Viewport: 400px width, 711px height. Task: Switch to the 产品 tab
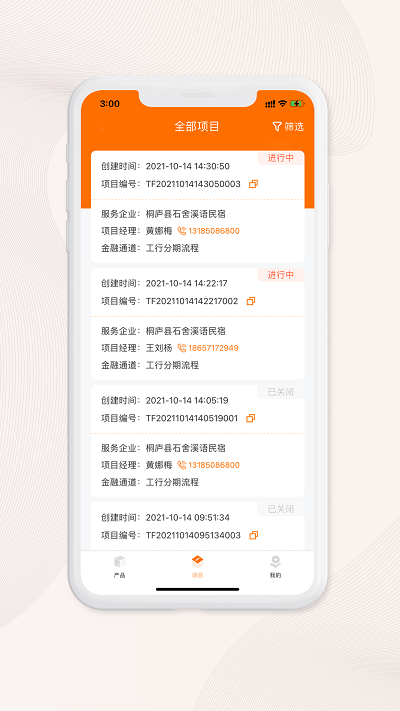click(119, 567)
